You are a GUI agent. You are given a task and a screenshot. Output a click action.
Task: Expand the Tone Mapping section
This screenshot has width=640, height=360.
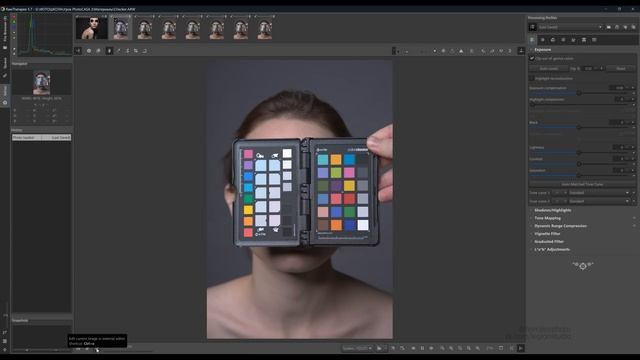click(x=547, y=218)
